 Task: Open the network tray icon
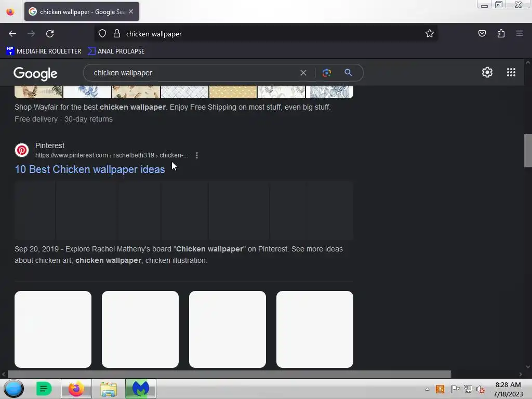pyautogui.click(x=468, y=389)
